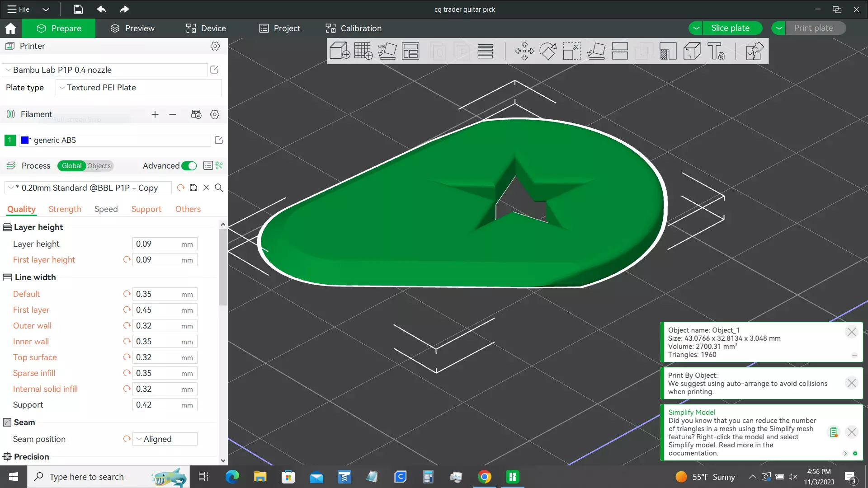Image resolution: width=868 pixels, height=488 pixels.
Task: Open File Explorer from taskbar
Action: (x=260, y=477)
